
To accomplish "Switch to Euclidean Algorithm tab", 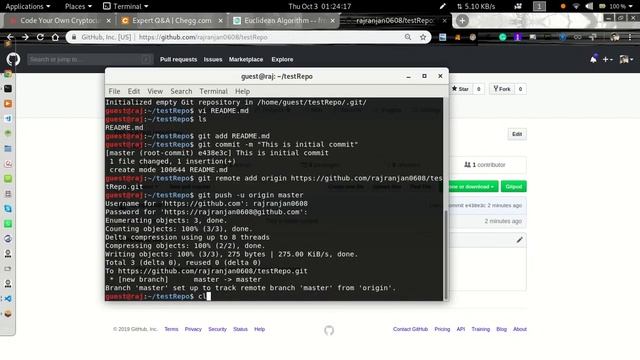I will click(284, 20).
